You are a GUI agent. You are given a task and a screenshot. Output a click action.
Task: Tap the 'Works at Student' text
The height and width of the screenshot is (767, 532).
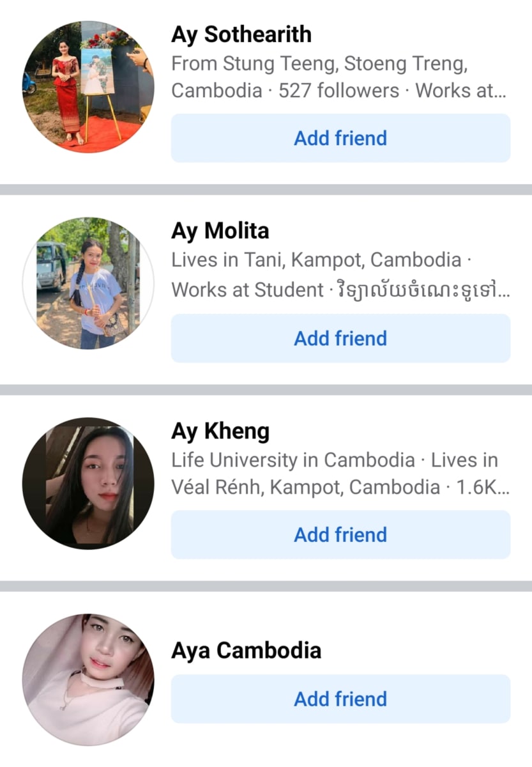point(247,290)
